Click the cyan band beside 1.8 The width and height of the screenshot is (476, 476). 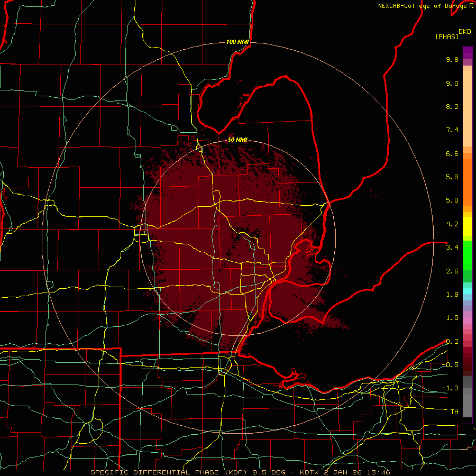coord(467,291)
